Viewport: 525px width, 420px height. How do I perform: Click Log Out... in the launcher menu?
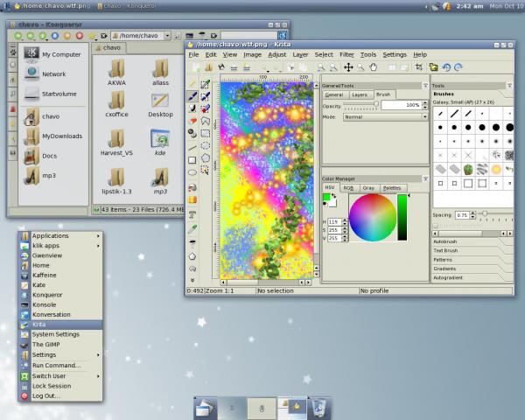pyautogui.click(x=60, y=395)
